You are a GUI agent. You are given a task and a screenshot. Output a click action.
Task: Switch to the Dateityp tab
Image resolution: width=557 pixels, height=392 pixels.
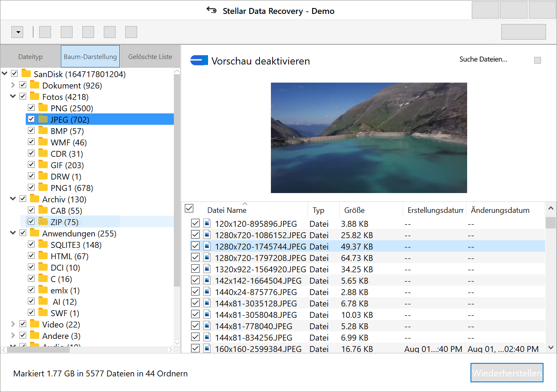pyautogui.click(x=30, y=56)
